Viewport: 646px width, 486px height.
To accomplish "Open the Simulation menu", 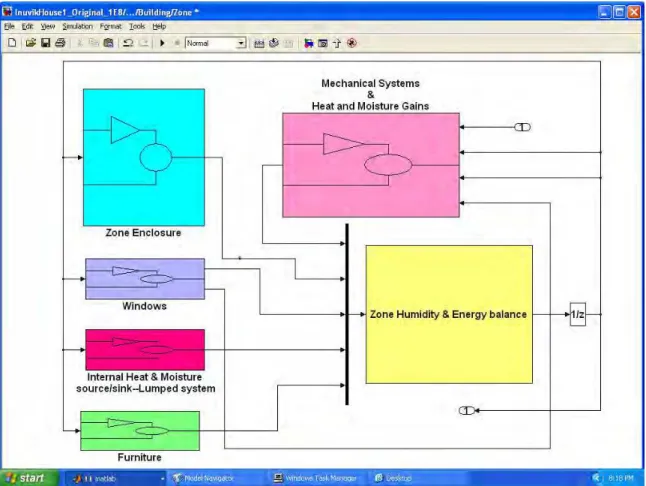I will click(x=77, y=26).
